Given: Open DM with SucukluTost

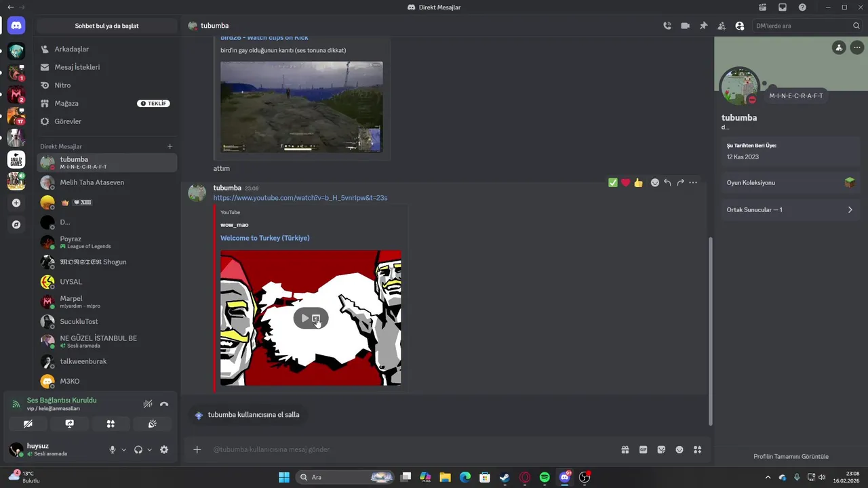Looking at the screenshot, I should pos(107,321).
